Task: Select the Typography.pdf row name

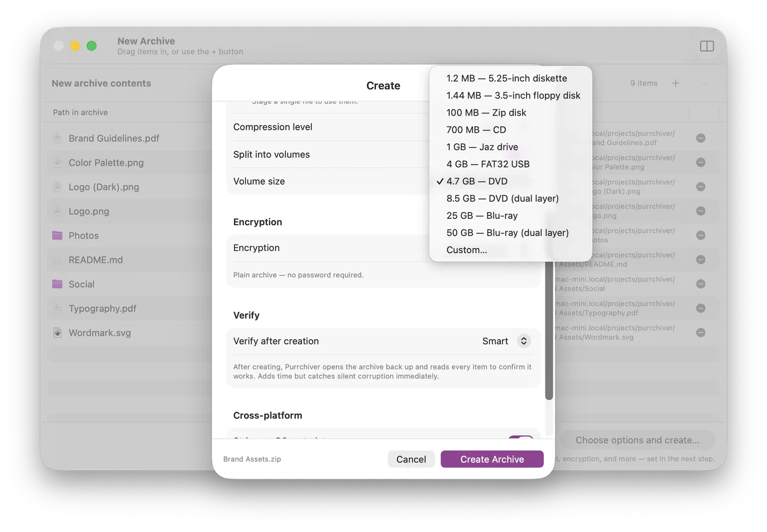Action: 102,308
